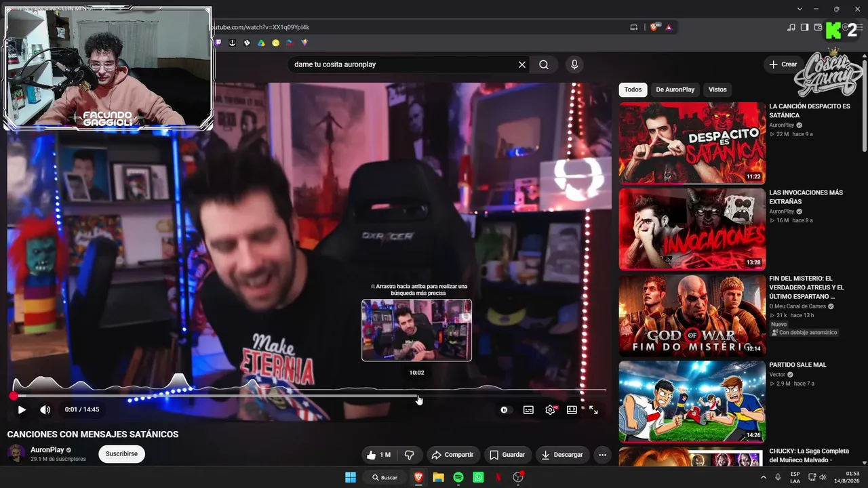Click the Brave Shields lion icon

(654, 27)
